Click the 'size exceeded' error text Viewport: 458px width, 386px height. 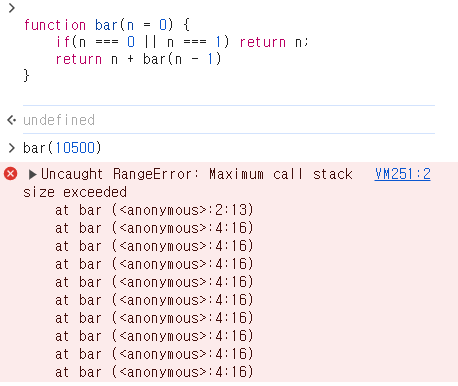click(75, 192)
